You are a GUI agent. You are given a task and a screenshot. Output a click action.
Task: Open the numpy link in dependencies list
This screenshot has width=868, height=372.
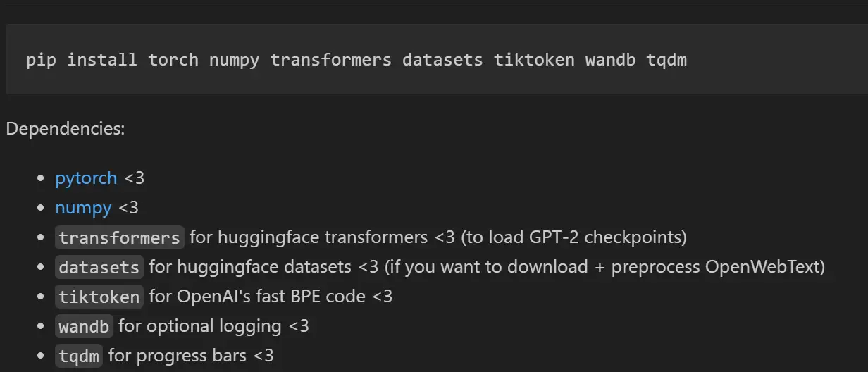pos(83,208)
